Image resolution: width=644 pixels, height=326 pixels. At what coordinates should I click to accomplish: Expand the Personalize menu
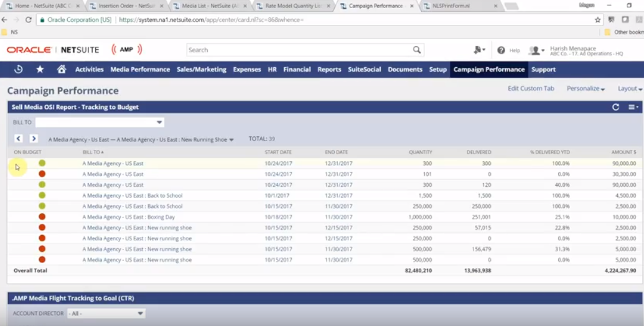point(586,89)
